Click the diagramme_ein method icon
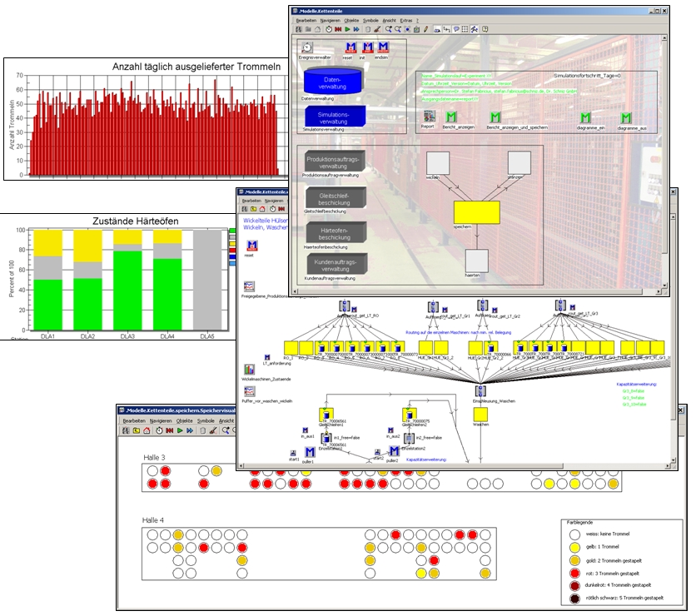Viewport: 696px width, 616px height. coord(589,117)
